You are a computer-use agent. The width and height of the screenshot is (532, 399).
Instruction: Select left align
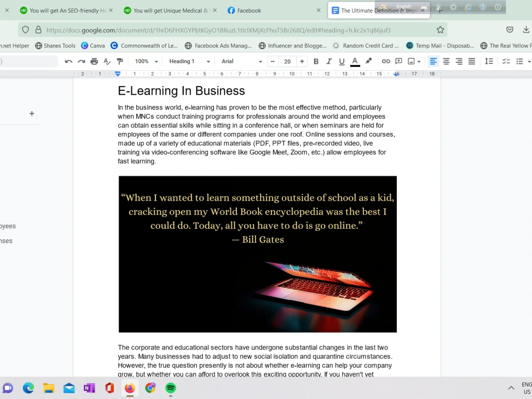coord(433,61)
